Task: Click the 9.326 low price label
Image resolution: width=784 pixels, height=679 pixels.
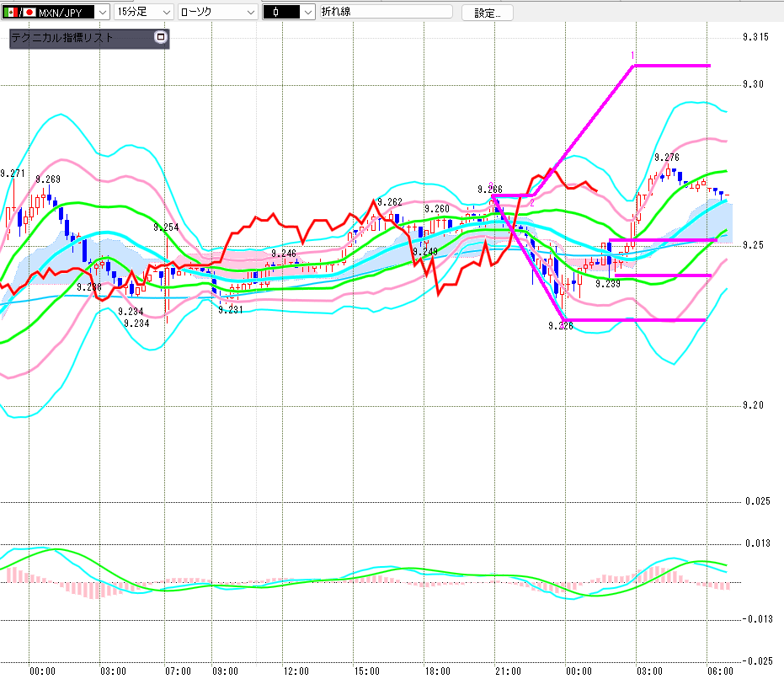Action: pos(561,326)
